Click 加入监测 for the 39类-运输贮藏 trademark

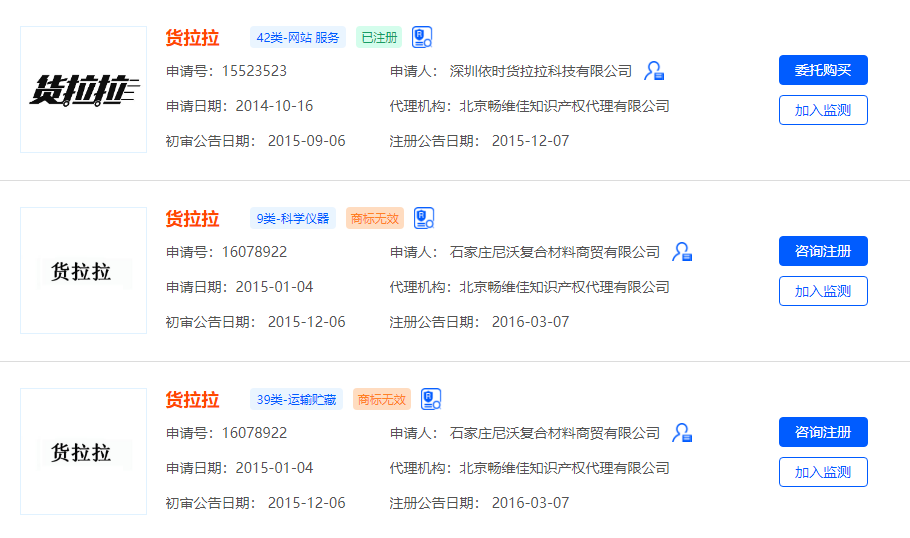point(823,472)
